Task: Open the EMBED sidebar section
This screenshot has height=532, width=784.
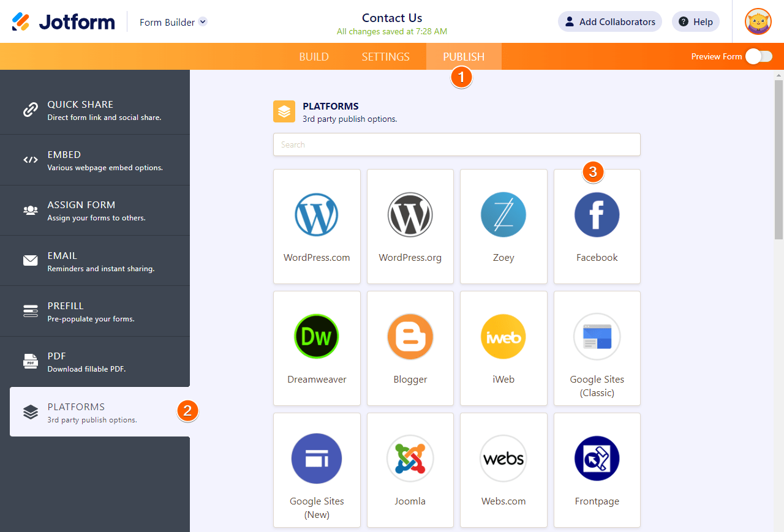Action: pyautogui.click(x=95, y=160)
